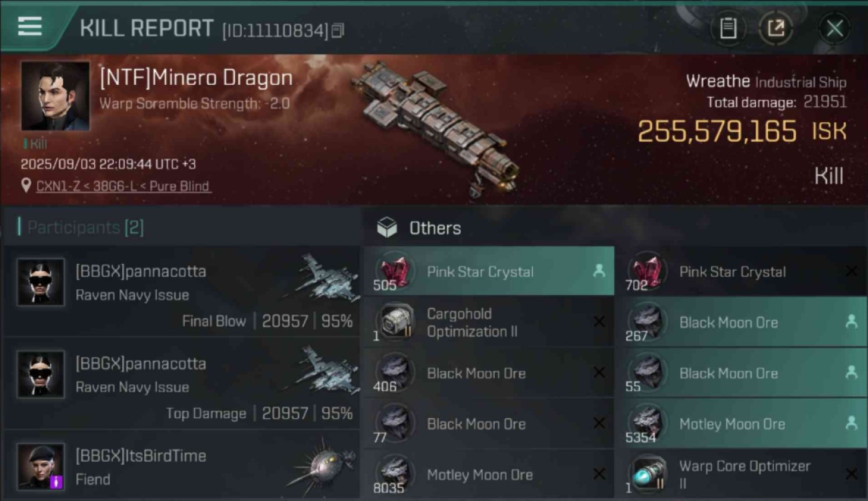Select Warp Core Optimizer II icon

click(647, 474)
